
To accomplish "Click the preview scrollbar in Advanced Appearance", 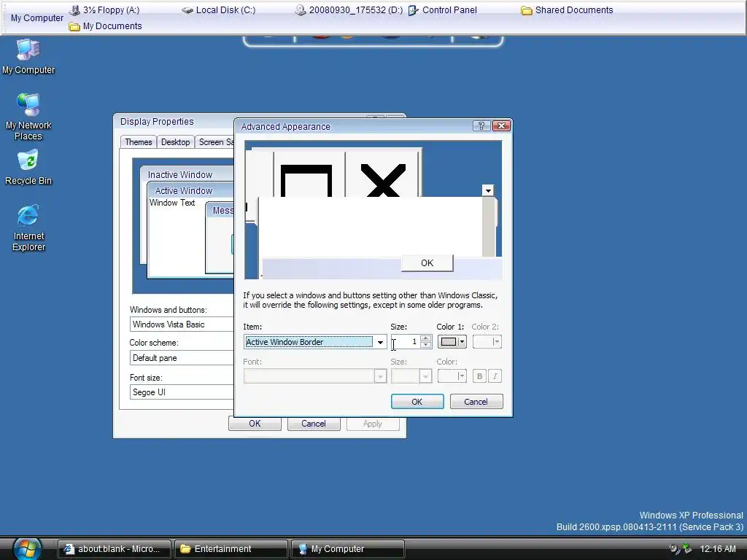I will (488, 226).
